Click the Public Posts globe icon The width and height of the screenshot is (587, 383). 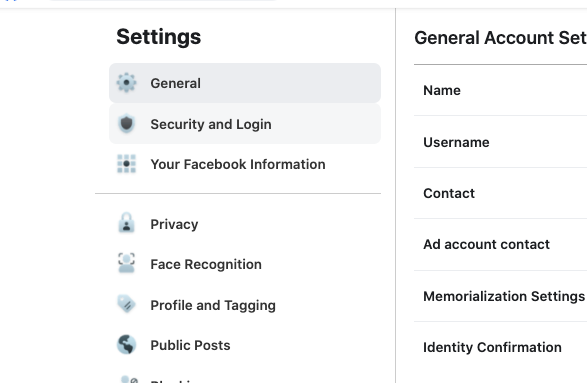127,344
